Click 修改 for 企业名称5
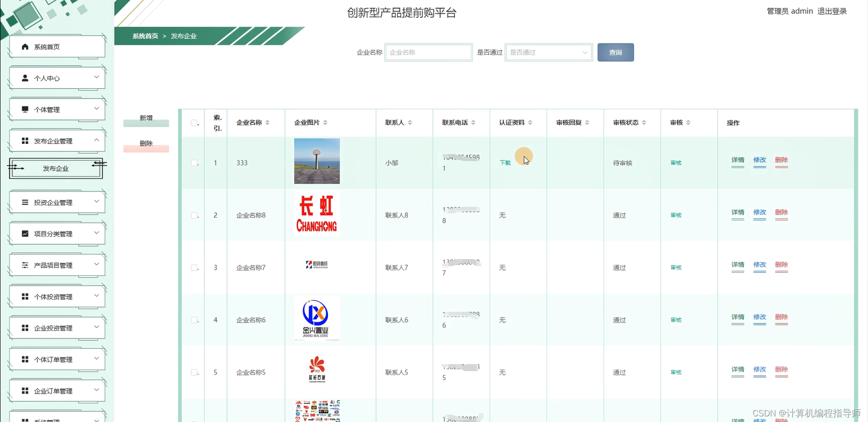The width and height of the screenshot is (868, 422). (760, 369)
